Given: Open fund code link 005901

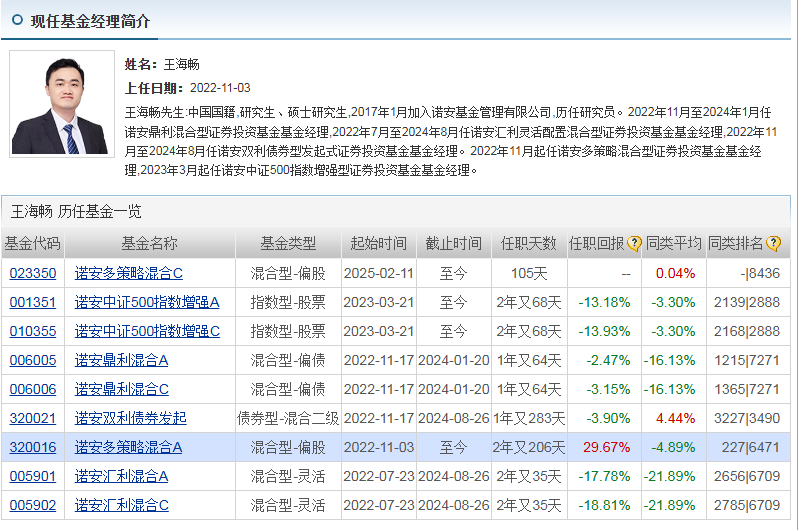Looking at the screenshot, I should click(x=33, y=477).
